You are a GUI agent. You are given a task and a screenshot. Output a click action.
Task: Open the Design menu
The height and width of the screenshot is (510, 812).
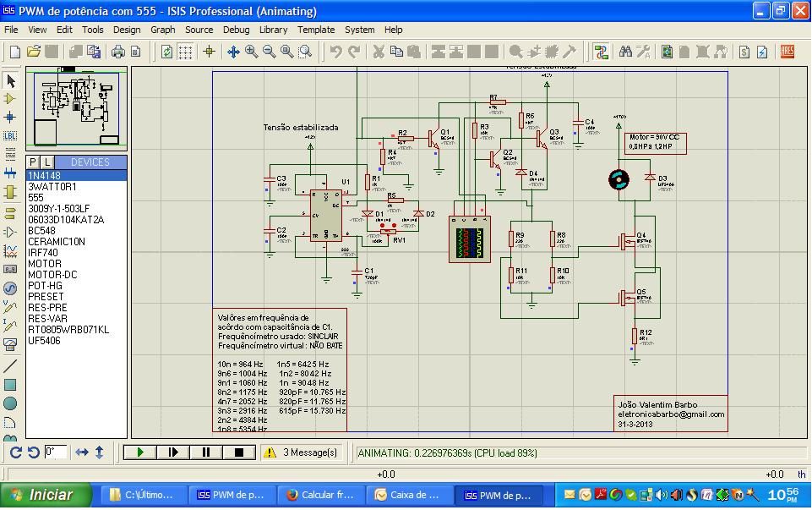coord(127,30)
